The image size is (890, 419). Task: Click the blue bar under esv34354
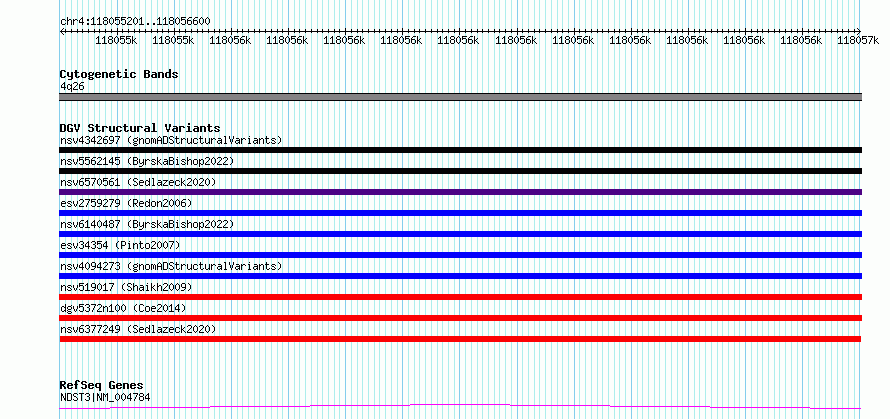coord(460,255)
